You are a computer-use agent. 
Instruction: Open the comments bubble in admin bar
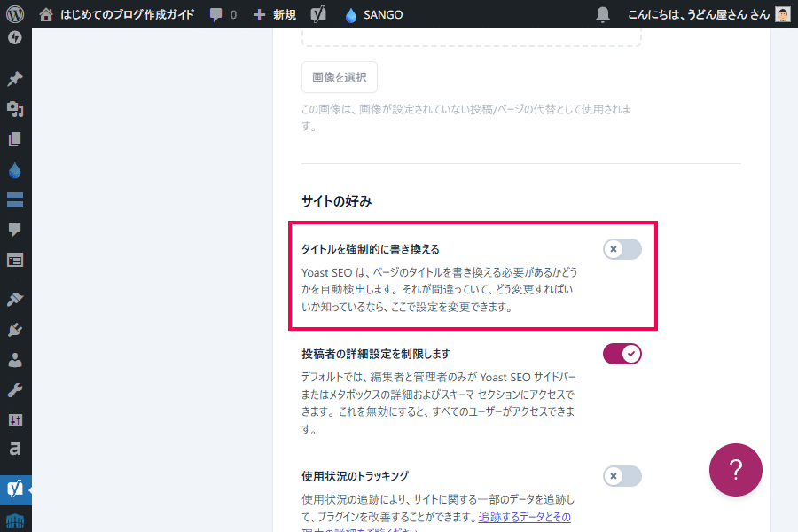coord(223,14)
